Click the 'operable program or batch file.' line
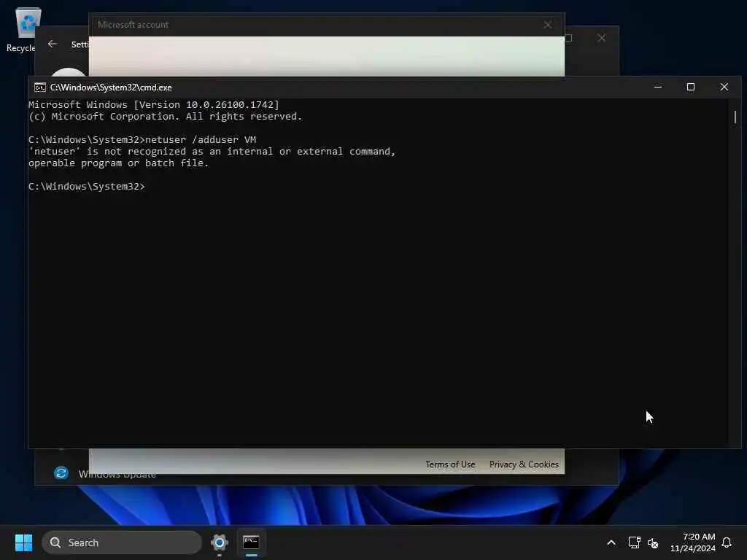 119,163
